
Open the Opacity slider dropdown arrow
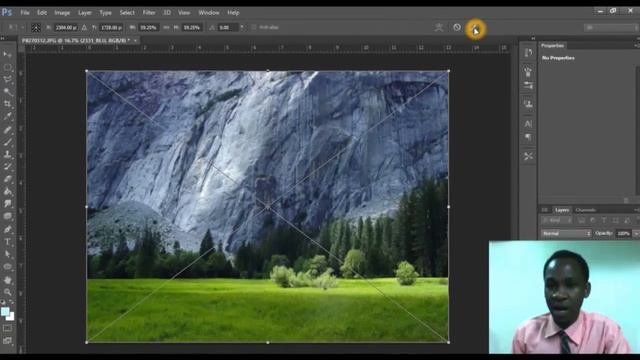click(636, 233)
